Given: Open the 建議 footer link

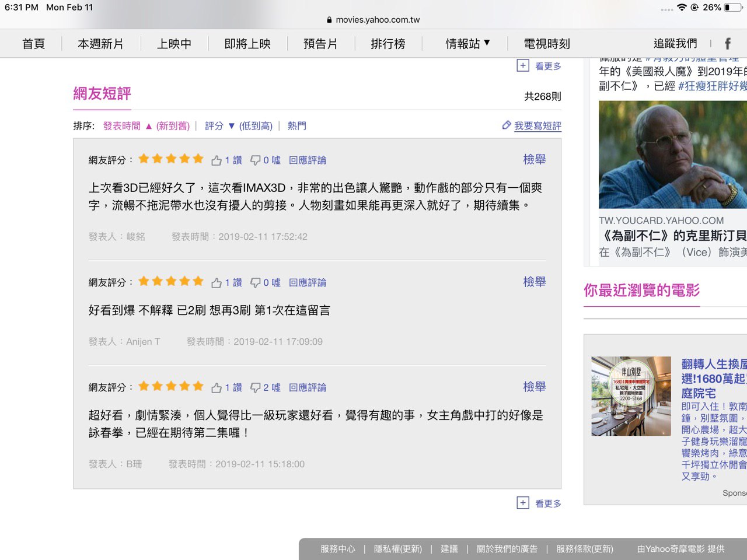Looking at the screenshot, I should pos(449,549).
